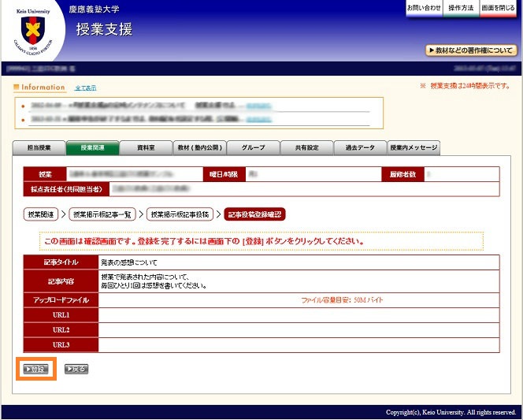The width and height of the screenshot is (523, 420).
Task: Select the 共有設定 tab
Action: [x=306, y=148]
